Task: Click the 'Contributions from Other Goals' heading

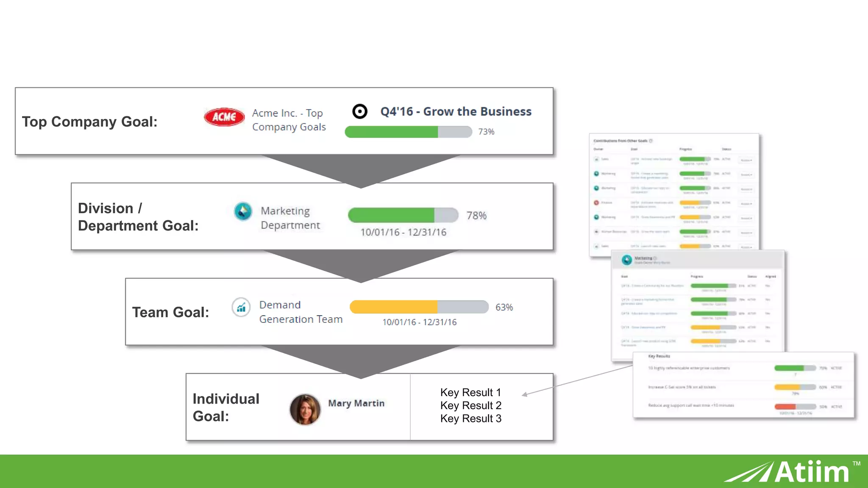Action: [620, 141]
